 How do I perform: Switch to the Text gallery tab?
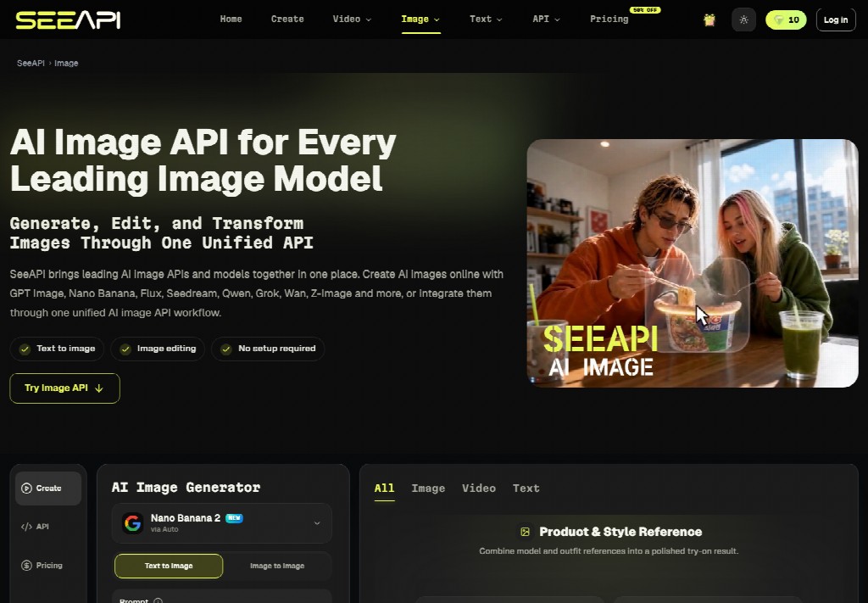(526, 489)
